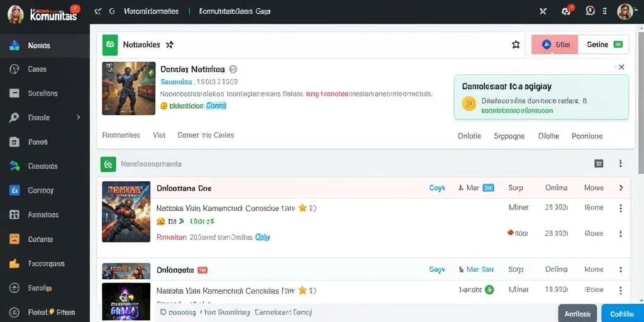Select the Gtier toggle option
This screenshot has height=322, width=644.
click(x=555, y=45)
